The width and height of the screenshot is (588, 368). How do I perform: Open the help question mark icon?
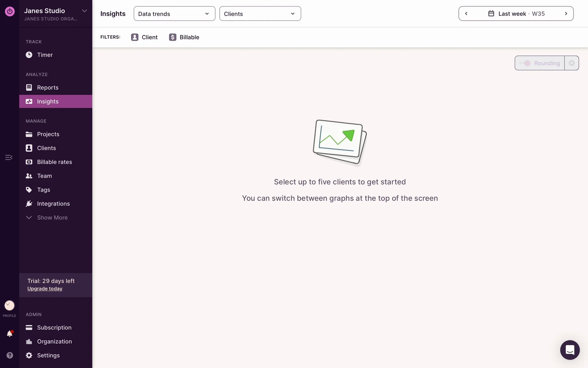pos(9,355)
